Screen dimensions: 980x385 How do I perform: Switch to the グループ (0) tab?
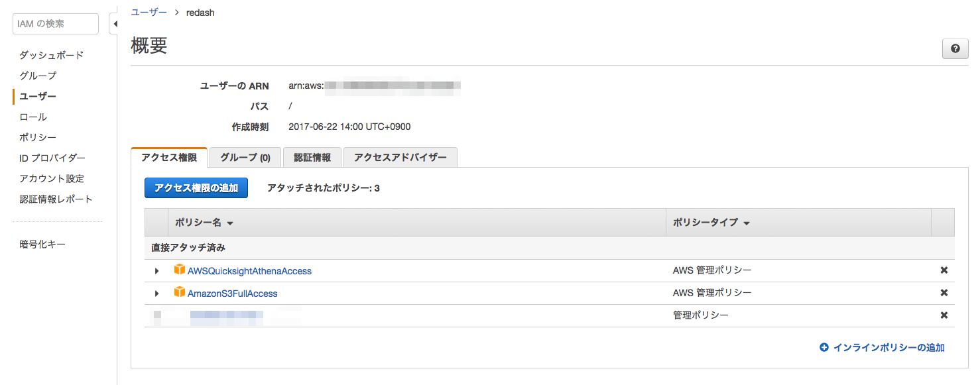tap(245, 158)
